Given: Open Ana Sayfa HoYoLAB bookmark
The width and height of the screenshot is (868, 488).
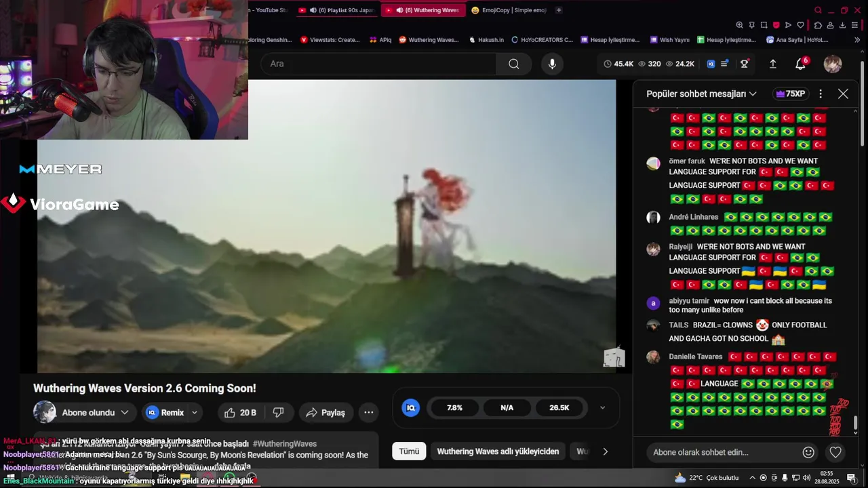Looking at the screenshot, I should (797, 40).
